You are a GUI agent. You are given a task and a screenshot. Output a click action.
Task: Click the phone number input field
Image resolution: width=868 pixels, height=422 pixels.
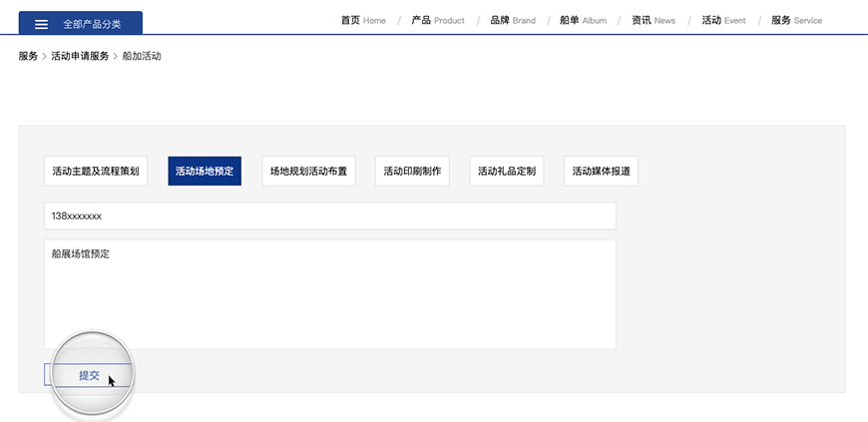click(x=329, y=215)
